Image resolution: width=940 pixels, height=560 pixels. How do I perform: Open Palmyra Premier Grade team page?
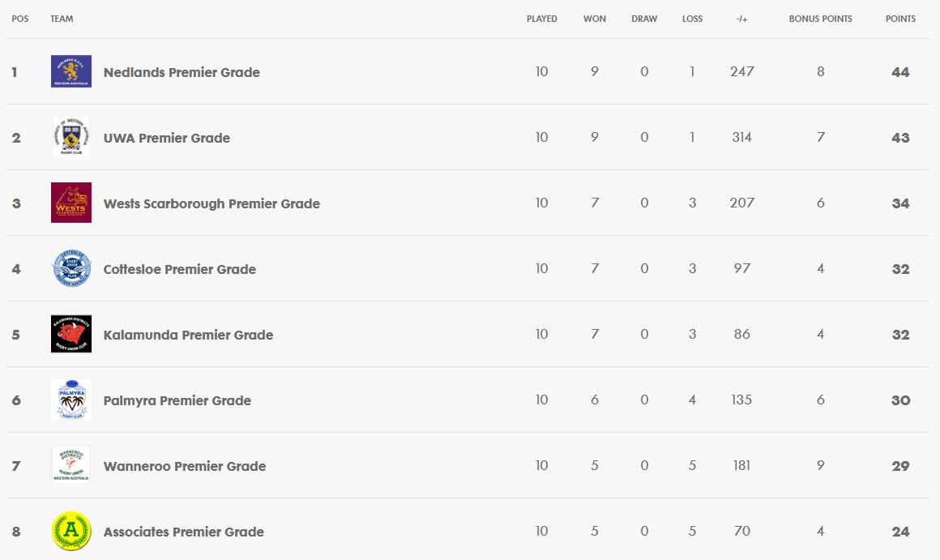(177, 400)
